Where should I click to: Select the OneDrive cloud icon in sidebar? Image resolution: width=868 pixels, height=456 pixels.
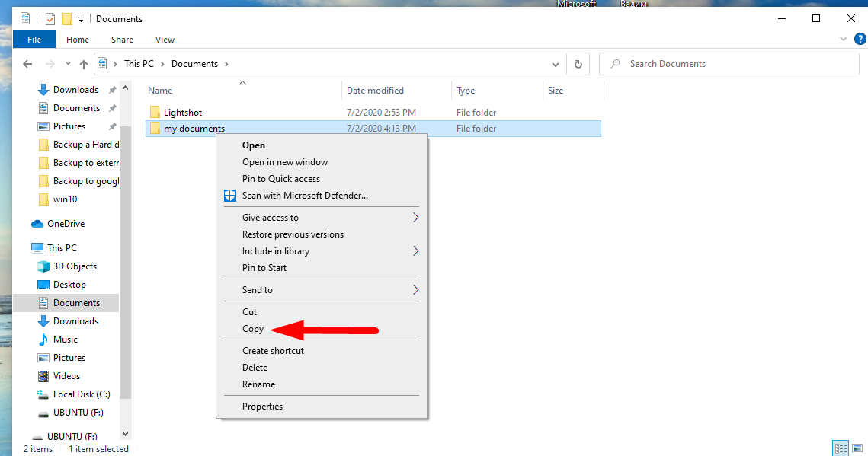click(37, 224)
